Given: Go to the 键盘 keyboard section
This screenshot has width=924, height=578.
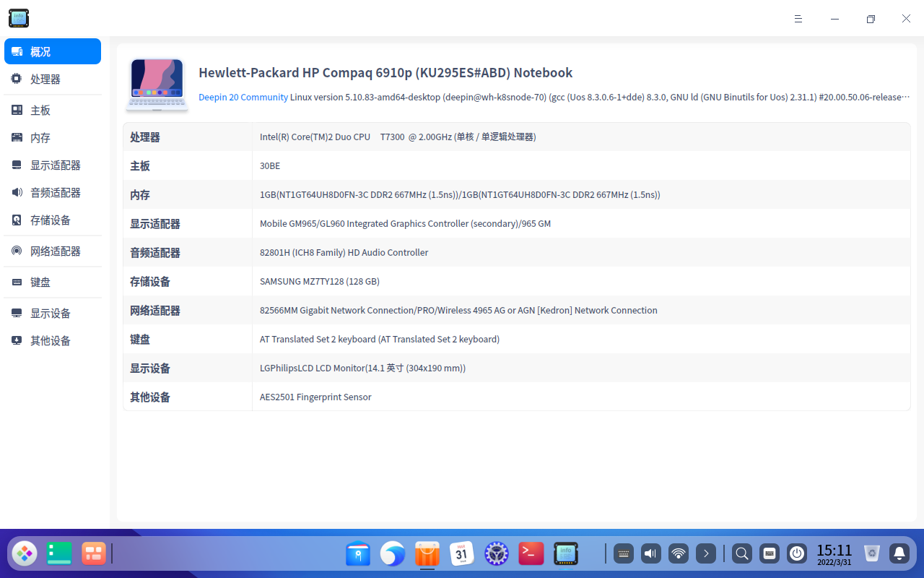Looking at the screenshot, I should 53,282.
